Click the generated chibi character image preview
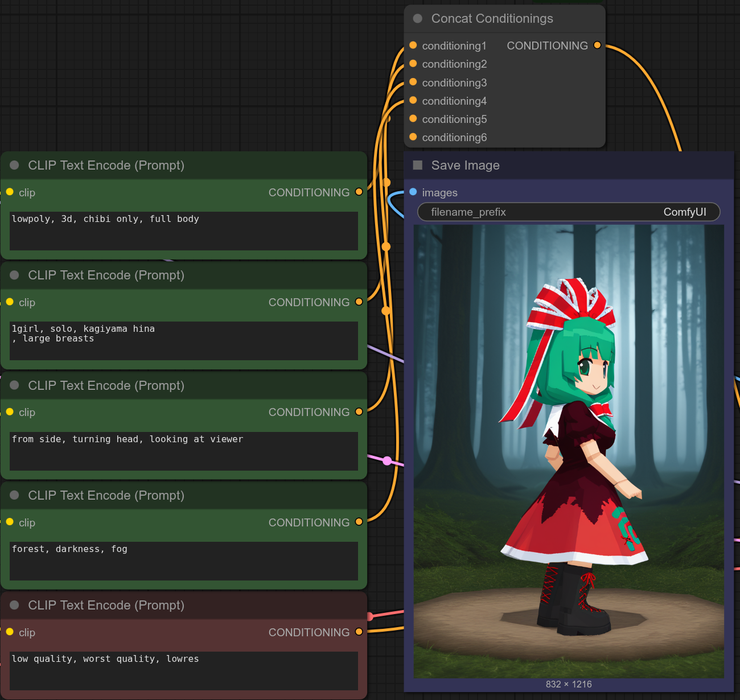This screenshot has height=700, width=740. 569,451
